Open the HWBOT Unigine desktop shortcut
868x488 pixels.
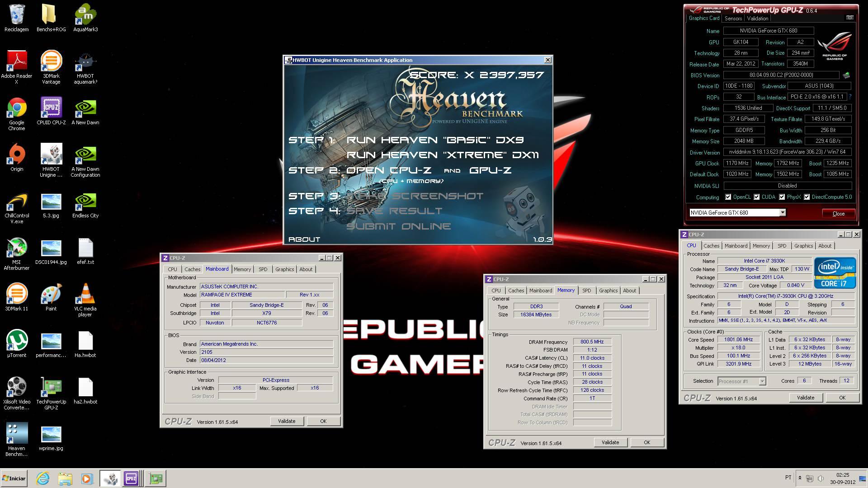click(x=51, y=160)
